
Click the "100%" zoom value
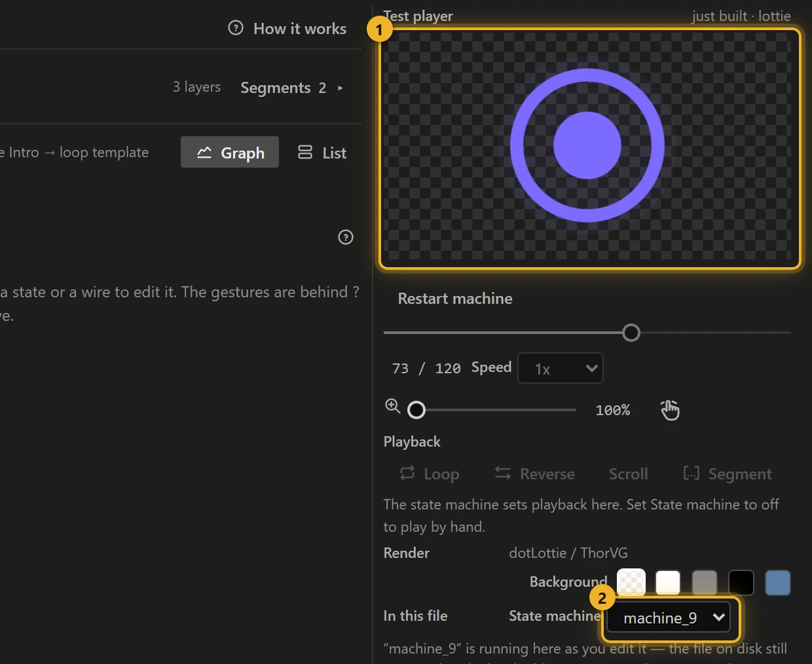click(613, 410)
